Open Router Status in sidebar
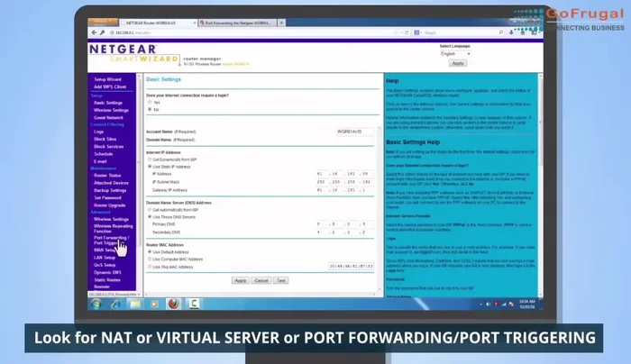 tap(107, 176)
